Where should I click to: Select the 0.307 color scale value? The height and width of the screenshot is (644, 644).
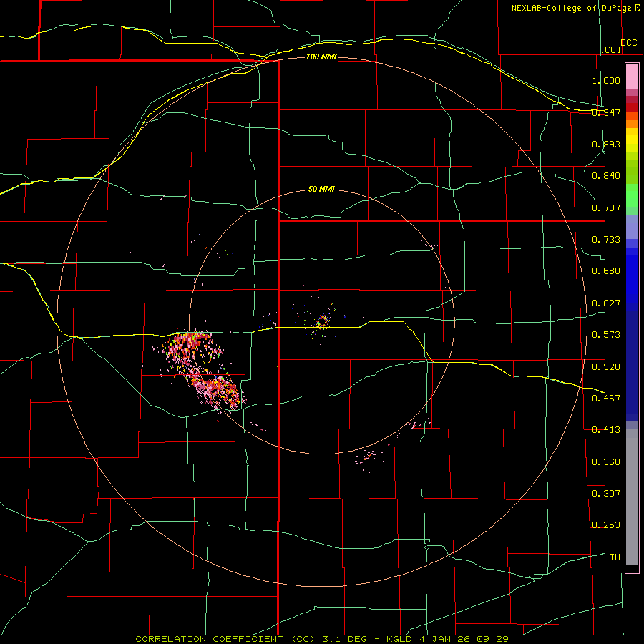(606, 494)
